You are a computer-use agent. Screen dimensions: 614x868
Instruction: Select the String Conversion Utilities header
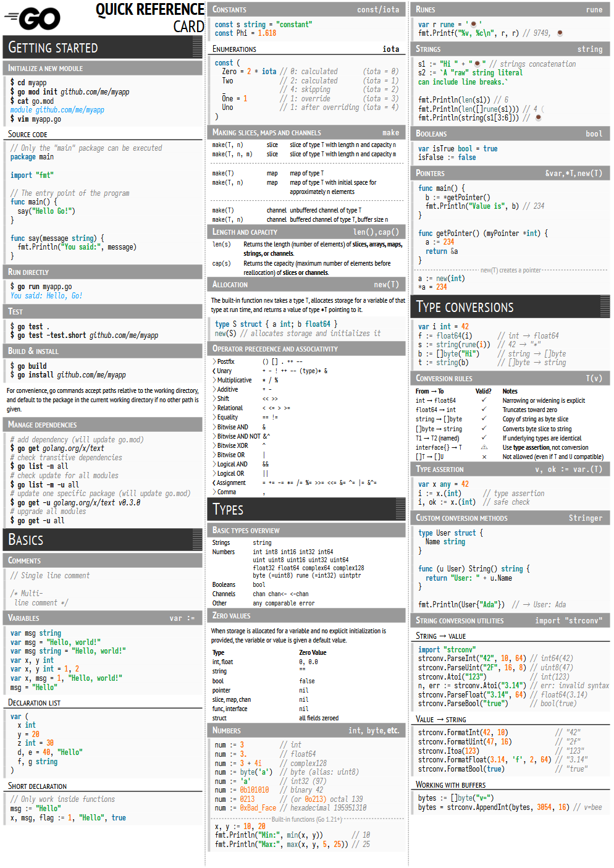pos(510,620)
